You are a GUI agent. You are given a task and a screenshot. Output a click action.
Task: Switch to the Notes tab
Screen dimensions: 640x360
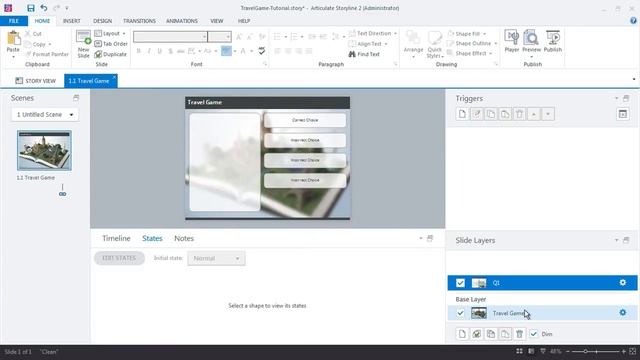click(184, 238)
